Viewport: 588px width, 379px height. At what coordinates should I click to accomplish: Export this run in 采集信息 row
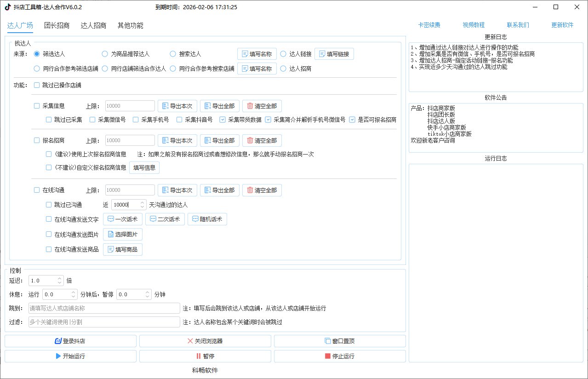(x=177, y=106)
